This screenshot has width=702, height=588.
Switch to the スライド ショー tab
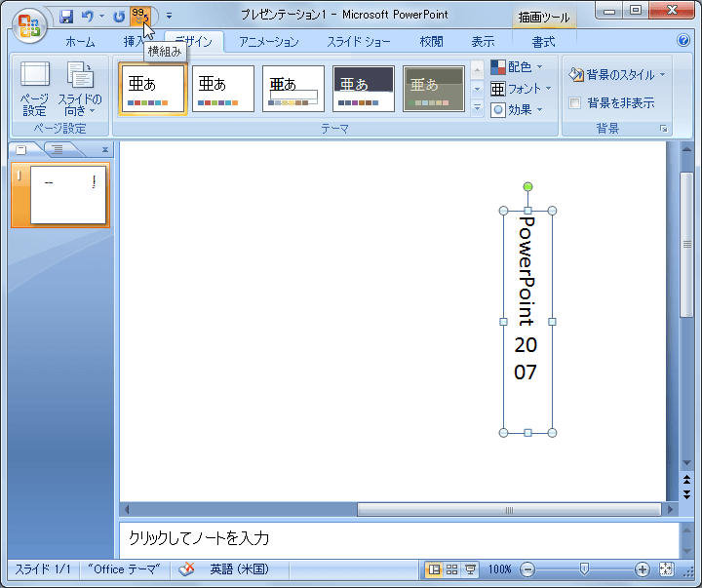click(359, 42)
